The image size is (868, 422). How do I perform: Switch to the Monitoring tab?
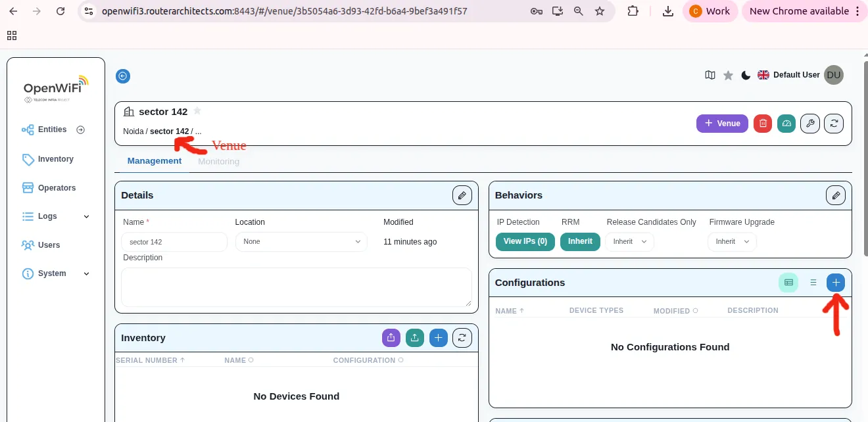218,161
